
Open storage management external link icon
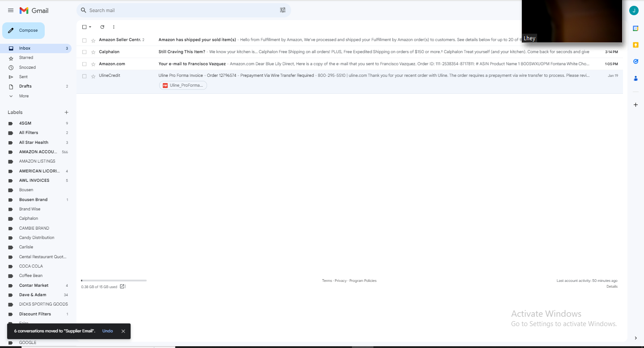click(x=122, y=286)
